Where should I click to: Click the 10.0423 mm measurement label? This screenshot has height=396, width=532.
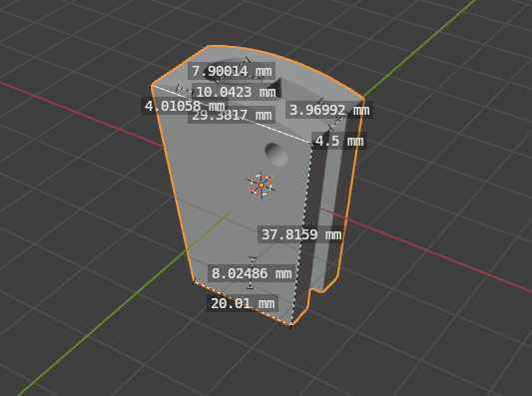[236, 92]
